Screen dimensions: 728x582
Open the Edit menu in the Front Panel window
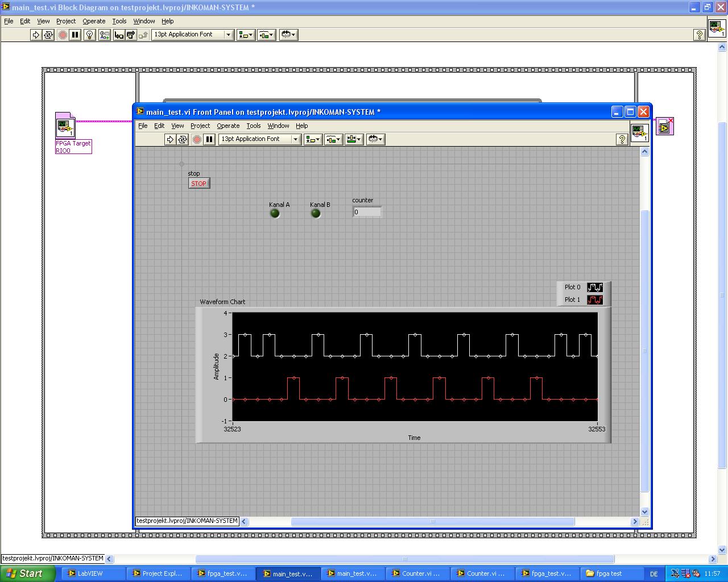pyautogui.click(x=159, y=126)
